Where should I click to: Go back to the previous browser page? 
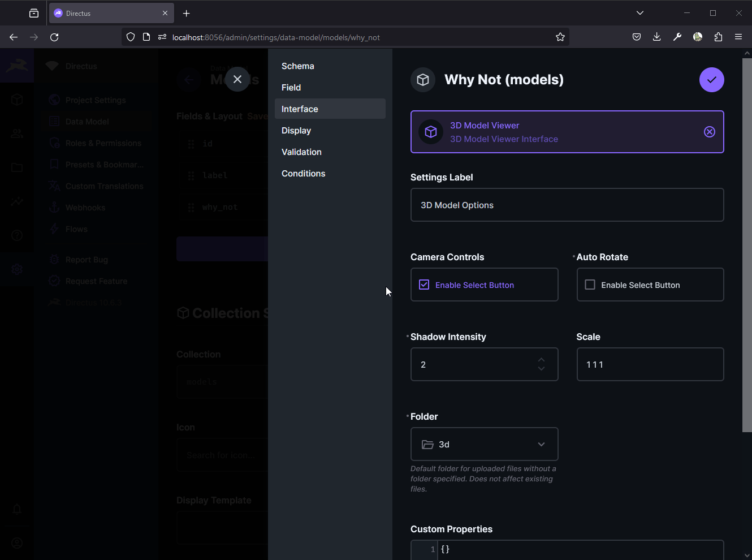14,37
